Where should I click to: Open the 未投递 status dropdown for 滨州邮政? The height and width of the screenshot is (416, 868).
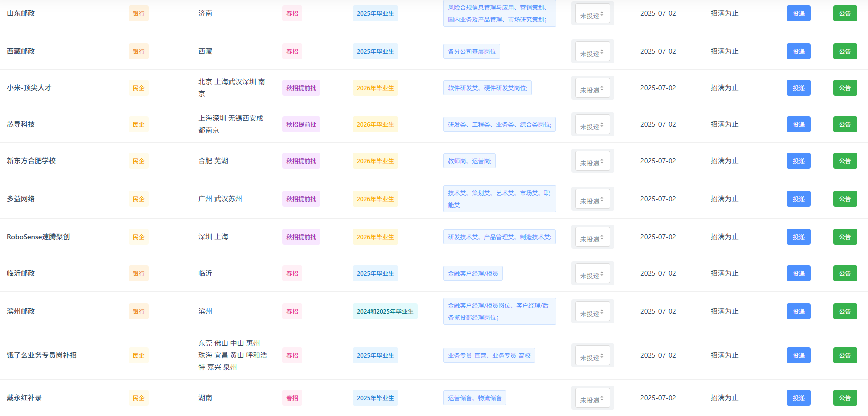coord(592,311)
